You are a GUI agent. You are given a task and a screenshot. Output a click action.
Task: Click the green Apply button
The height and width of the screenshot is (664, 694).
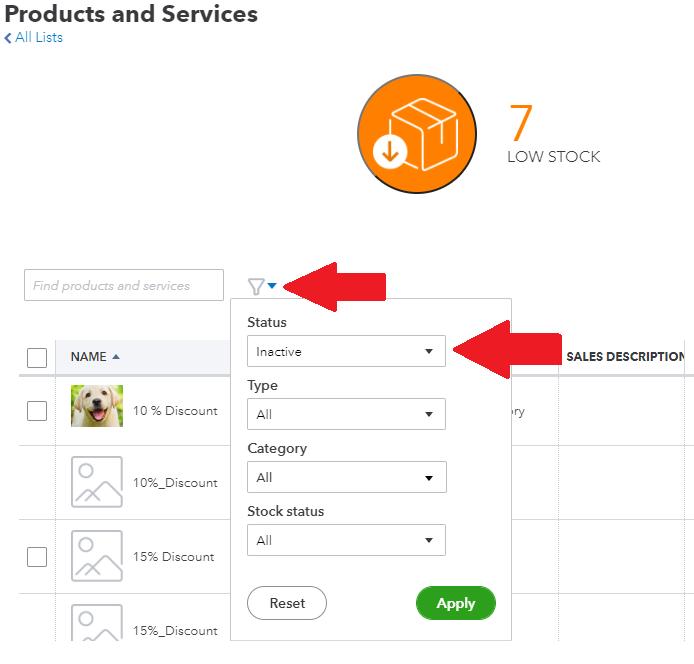[455, 603]
